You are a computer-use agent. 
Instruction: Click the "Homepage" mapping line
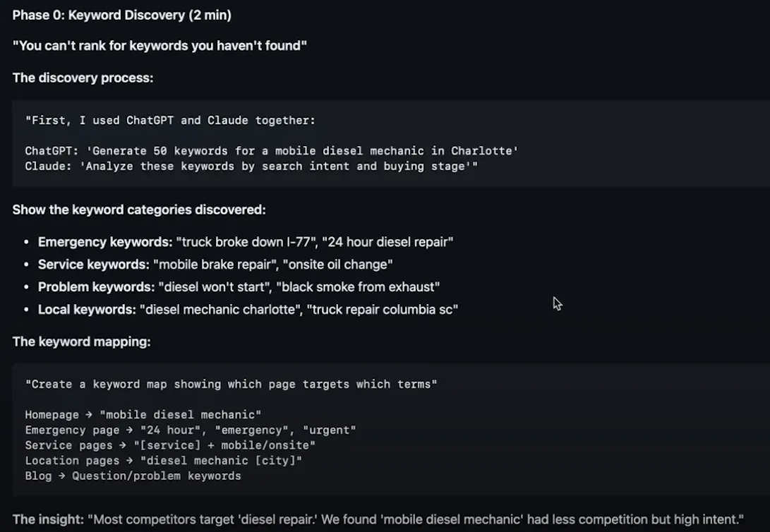click(x=143, y=415)
